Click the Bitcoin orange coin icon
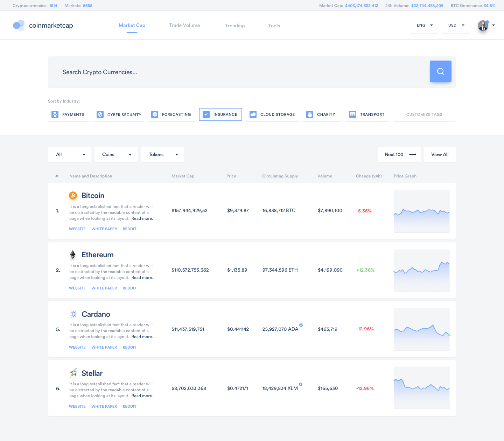Image resolution: width=504 pixels, height=441 pixels. [x=73, y=195]
